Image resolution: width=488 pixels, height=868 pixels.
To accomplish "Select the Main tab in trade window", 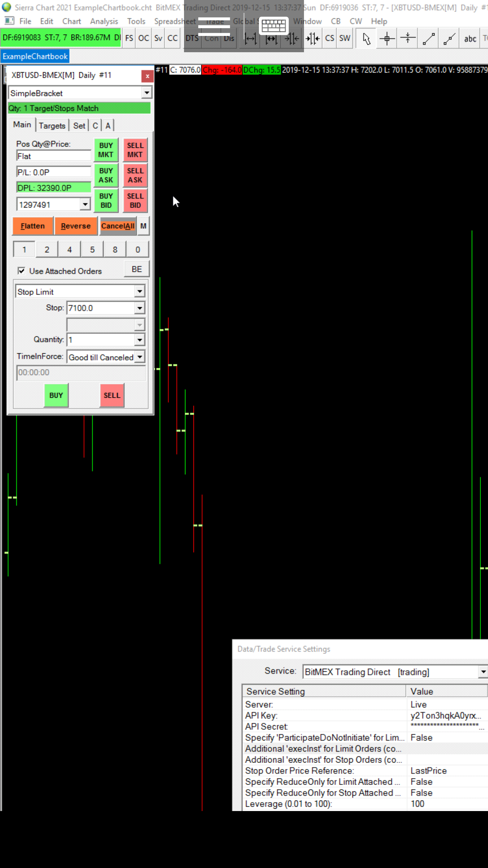I will [22, 125].
